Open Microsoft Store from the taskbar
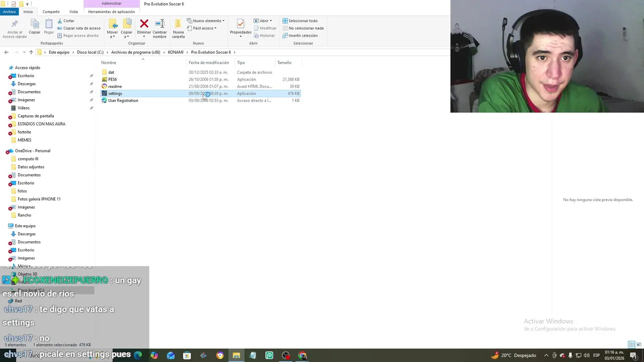 click(187, 355)
